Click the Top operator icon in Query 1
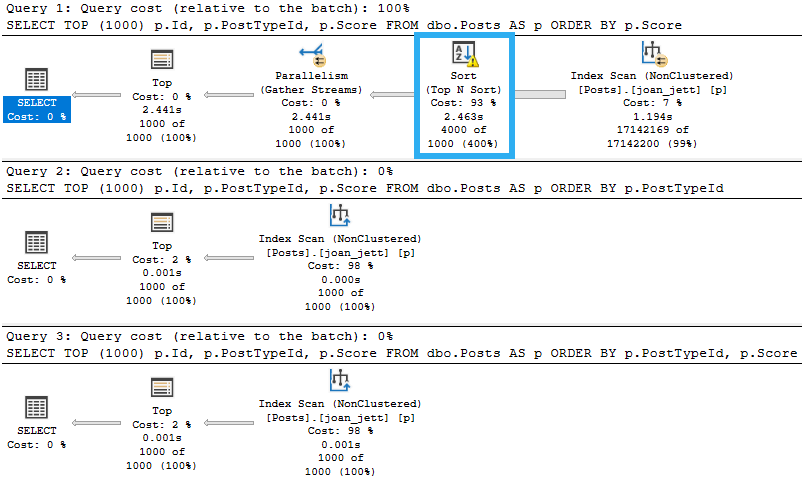The height and width of the screenshot is (480, 802). 162,60
